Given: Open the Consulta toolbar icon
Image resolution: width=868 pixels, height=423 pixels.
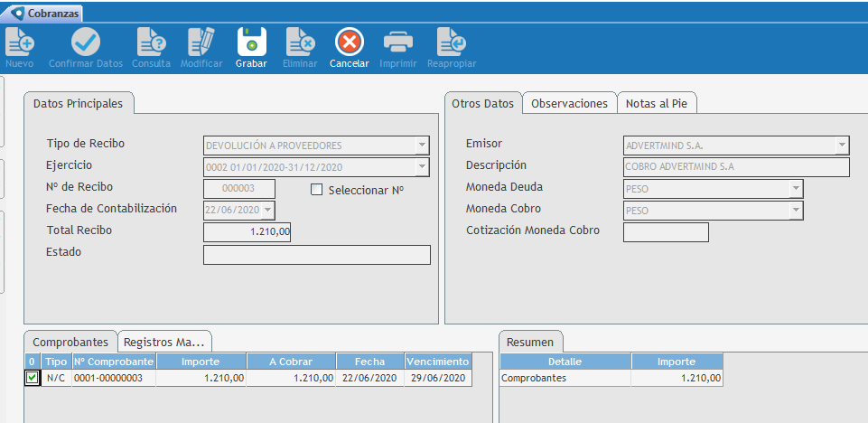Looking at the screenshot, I should 151,42.
